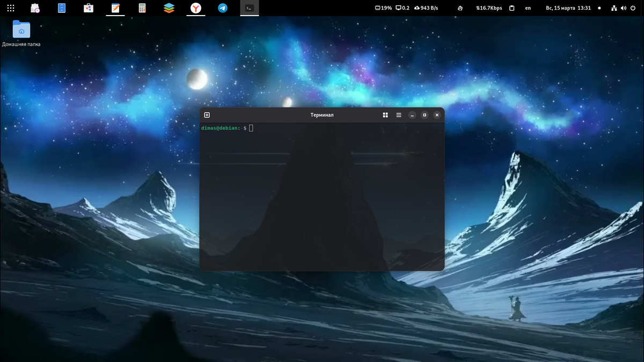Open the applications grid in the top panel
The height and width of the screenshot is (362, 644).
coord(11,8)
